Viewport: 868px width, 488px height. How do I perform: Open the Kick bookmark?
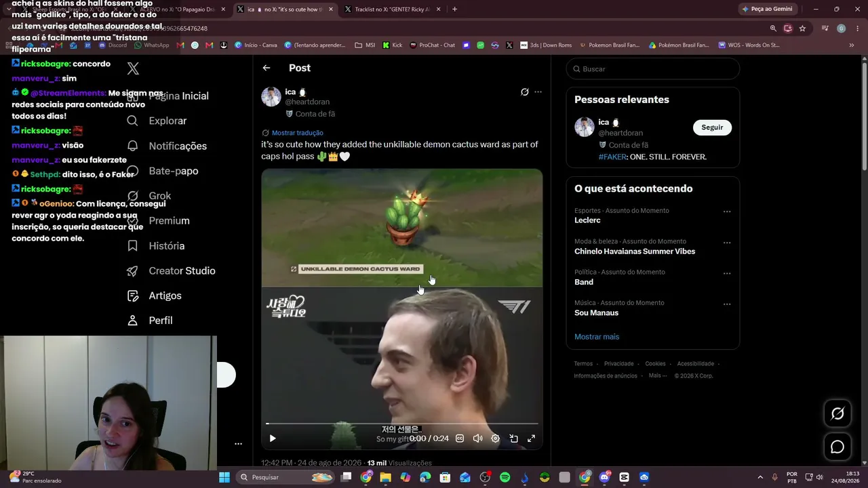click(x=392, y=45)
